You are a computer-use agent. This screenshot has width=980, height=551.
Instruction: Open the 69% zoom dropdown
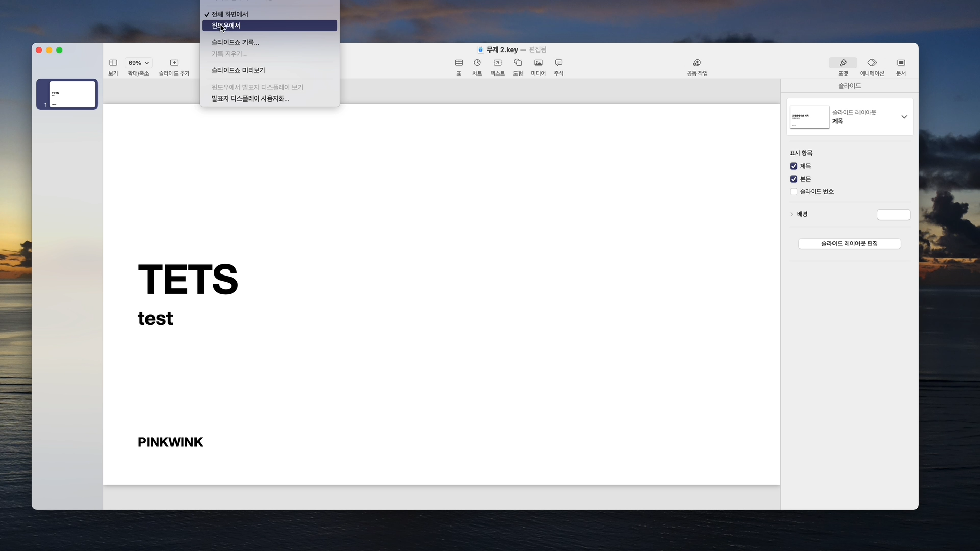138,63
